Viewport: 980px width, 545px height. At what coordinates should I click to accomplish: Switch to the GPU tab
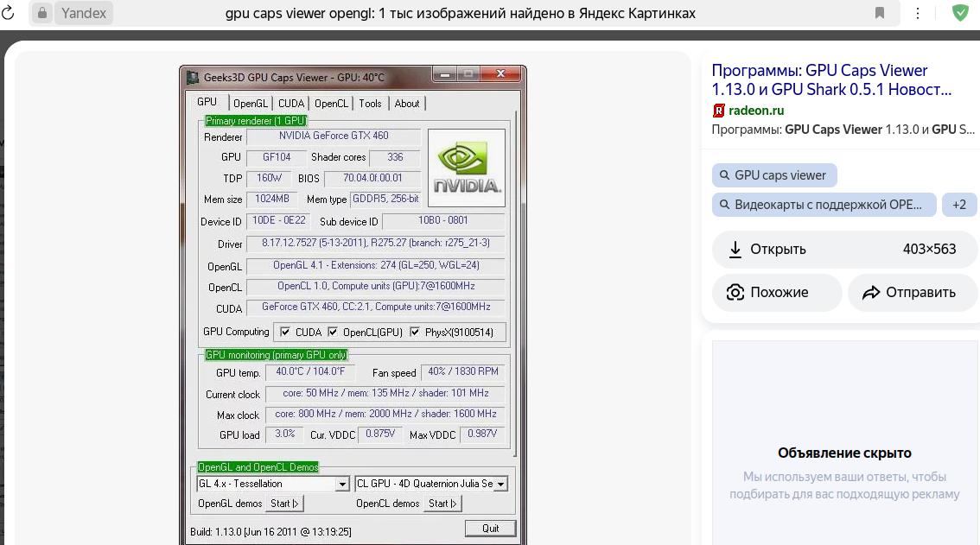click(207, 102)
